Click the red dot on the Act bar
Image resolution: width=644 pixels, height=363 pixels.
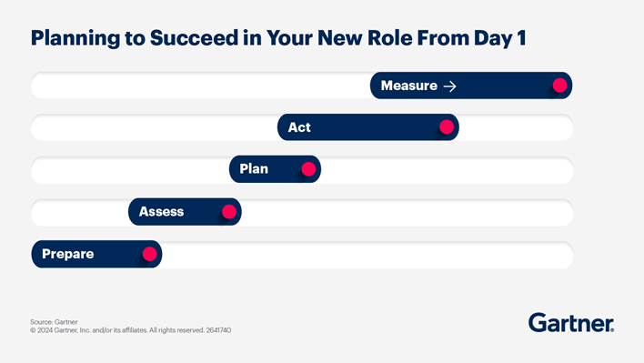(x=447, y=126)
